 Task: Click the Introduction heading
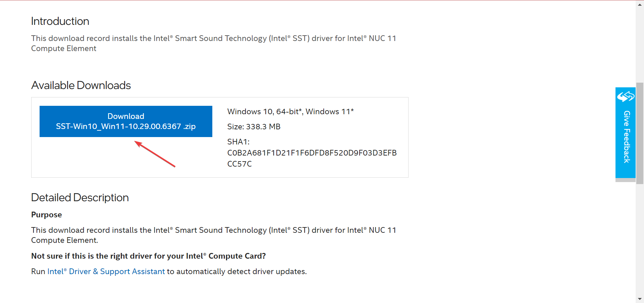coord(60,21)
